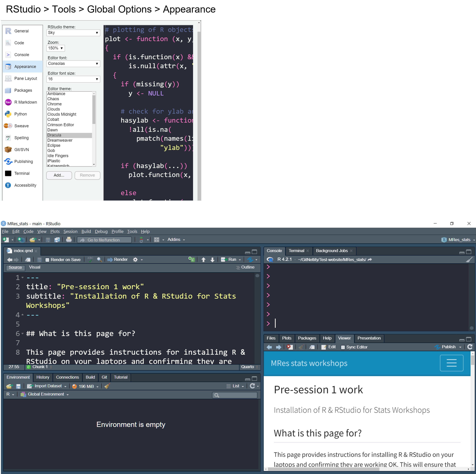The image size is (476, 474).
Task: Click the Viewer back arrow icon
Action: click(x=269, y=347)
